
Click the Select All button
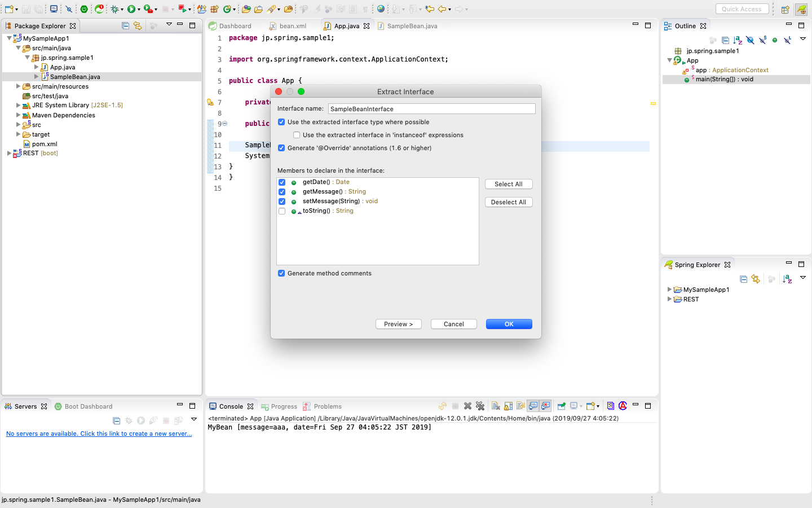509,184
